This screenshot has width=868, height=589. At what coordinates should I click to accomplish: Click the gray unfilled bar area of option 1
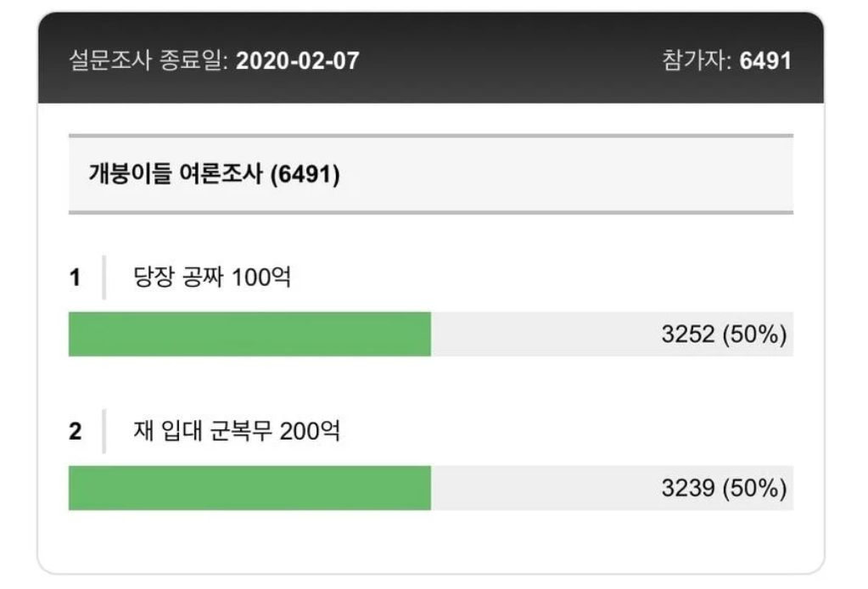(x=543, y=334)
